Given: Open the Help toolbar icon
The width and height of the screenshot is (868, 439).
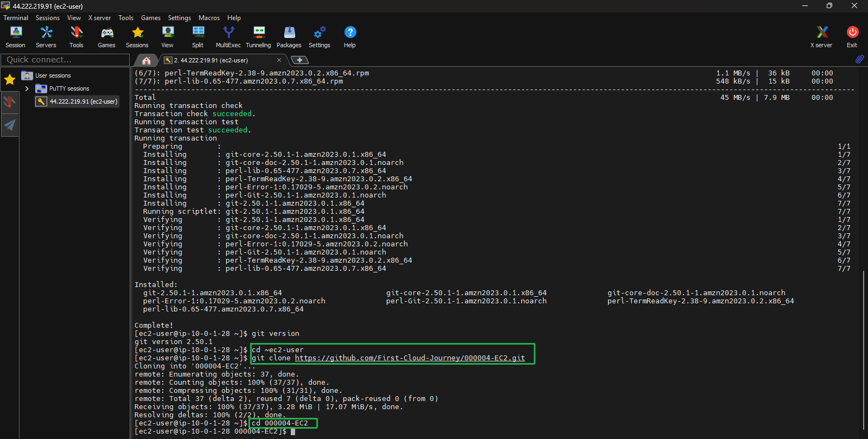Looking at the screenshot, I should pyautogui.click(x=350, y=37).
